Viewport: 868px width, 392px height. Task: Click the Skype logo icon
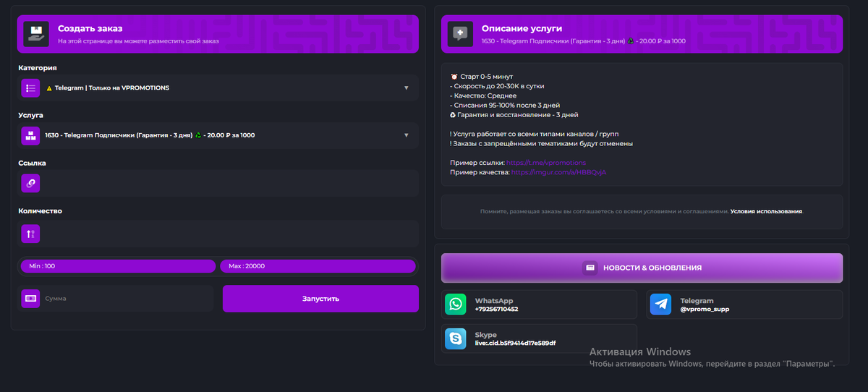pos(456,338)
